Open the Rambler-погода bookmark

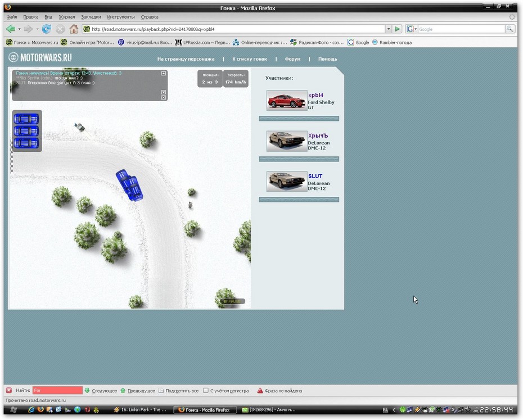[391, 42]
